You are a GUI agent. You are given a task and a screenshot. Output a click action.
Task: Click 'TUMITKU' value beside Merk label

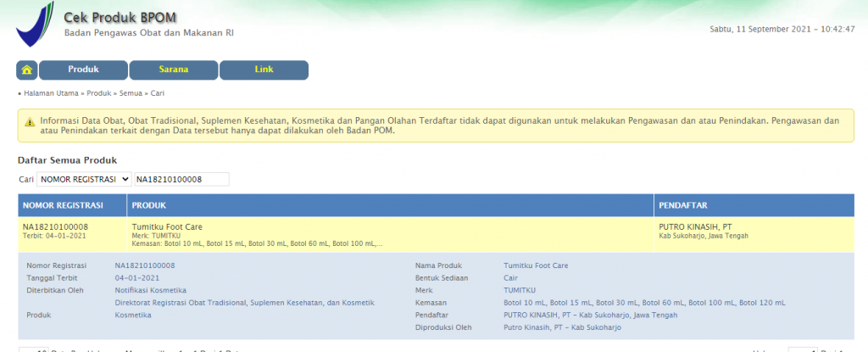[520, 290]
